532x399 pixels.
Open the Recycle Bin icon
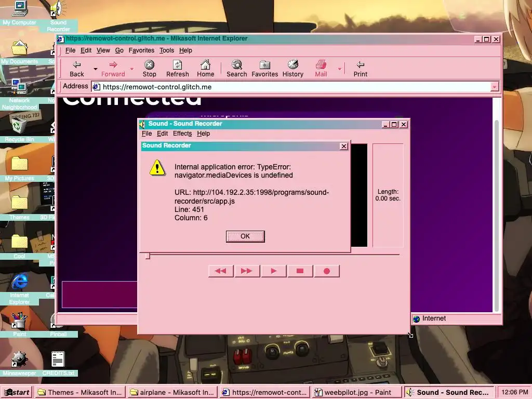tap(19, 130)
